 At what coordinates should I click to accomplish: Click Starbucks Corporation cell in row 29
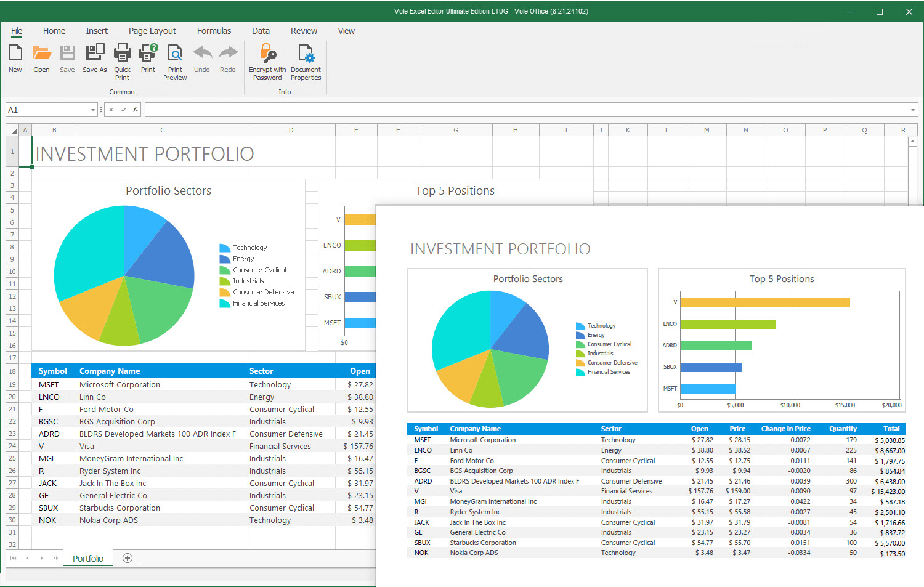163,508
